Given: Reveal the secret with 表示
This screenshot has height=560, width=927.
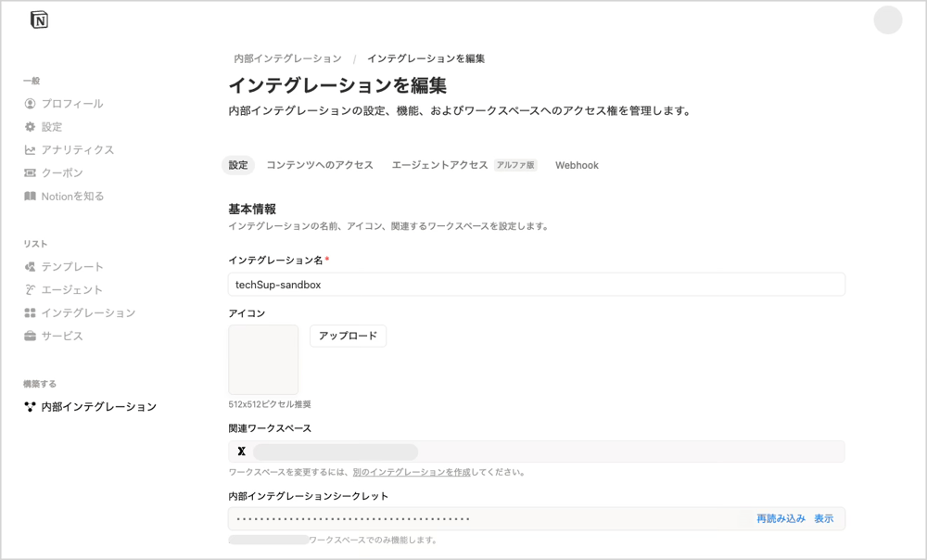Looking at the screenshot, I should click(823, 518).
